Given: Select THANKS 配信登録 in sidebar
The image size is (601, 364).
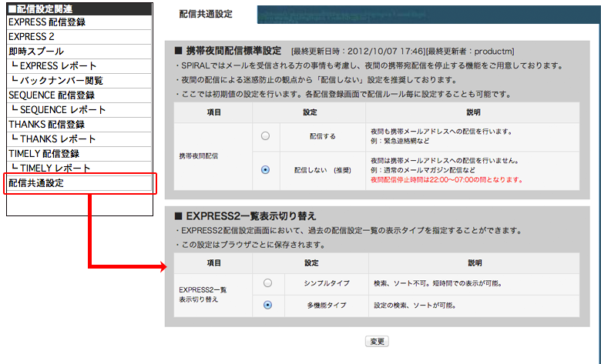Looking at the screenshot, I should (46, 125).
